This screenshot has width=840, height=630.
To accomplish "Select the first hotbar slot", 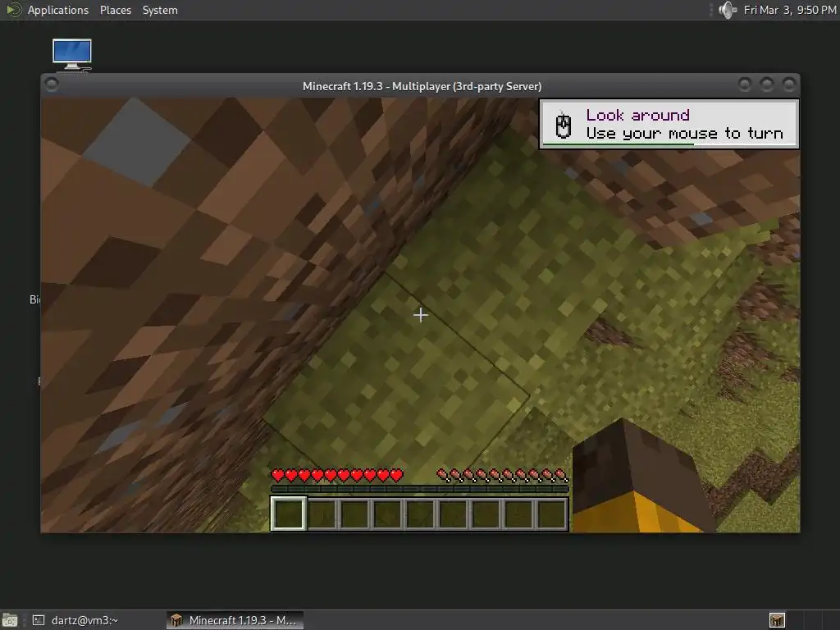I will click(x=288, y=514).
